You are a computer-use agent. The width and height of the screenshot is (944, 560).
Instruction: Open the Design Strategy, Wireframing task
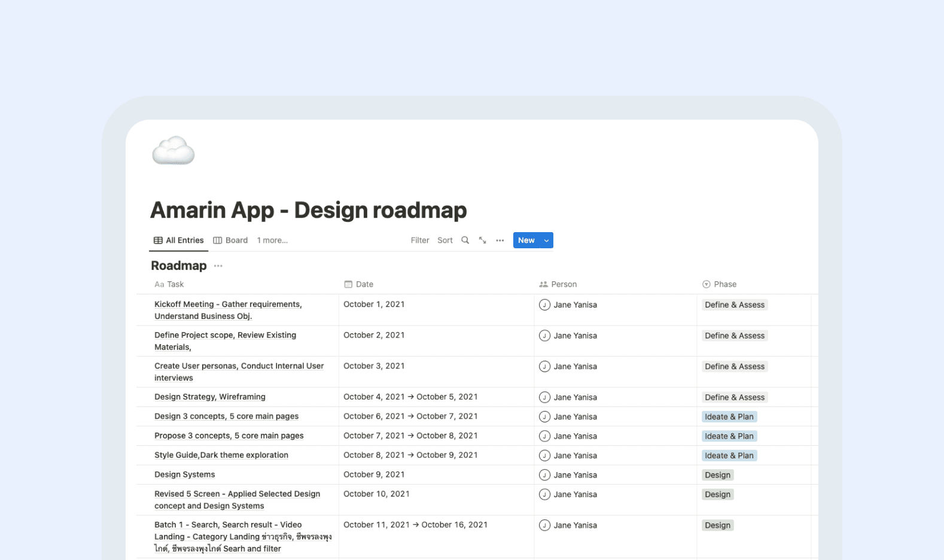[210, 397]
